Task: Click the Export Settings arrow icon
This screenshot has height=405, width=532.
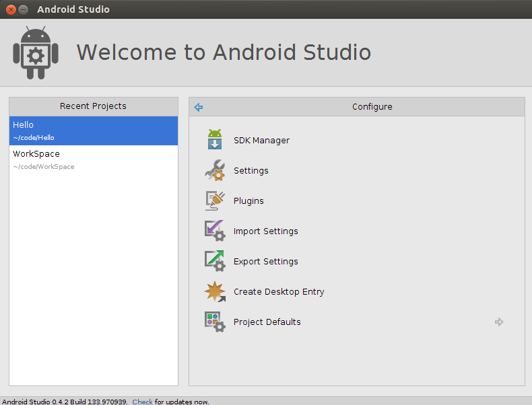Action: (x=215, y=261)
